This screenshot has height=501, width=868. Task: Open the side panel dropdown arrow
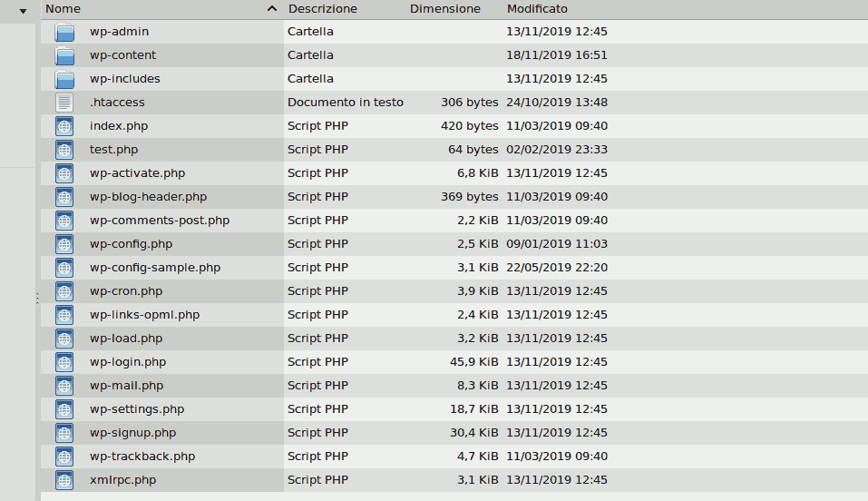[x=23, y=11]
